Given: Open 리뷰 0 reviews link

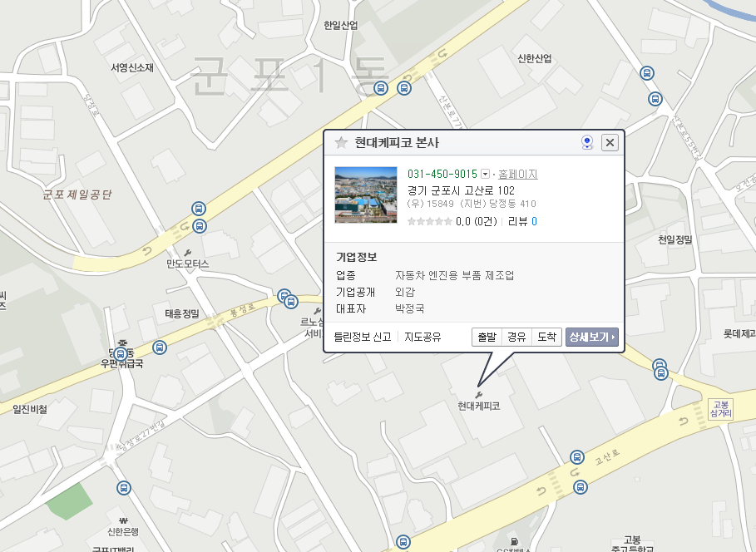Looking at the screenshot, I should 522,221.
